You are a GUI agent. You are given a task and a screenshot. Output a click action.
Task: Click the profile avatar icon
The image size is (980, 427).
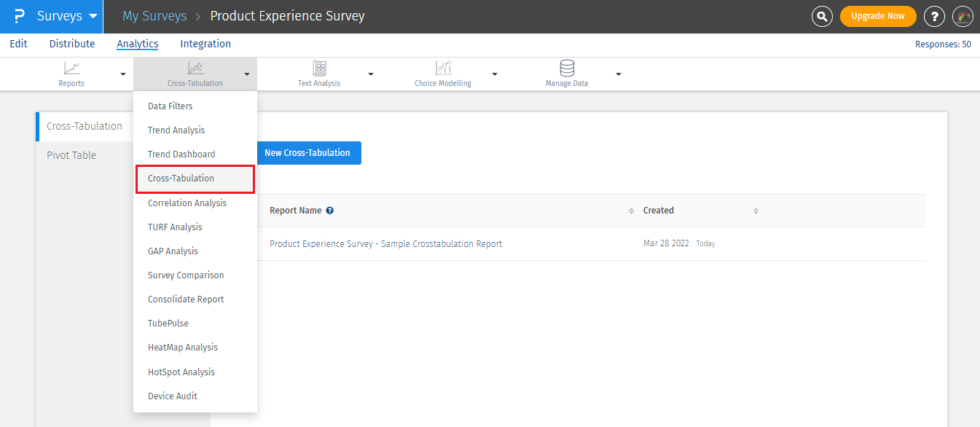coord(963,16)
